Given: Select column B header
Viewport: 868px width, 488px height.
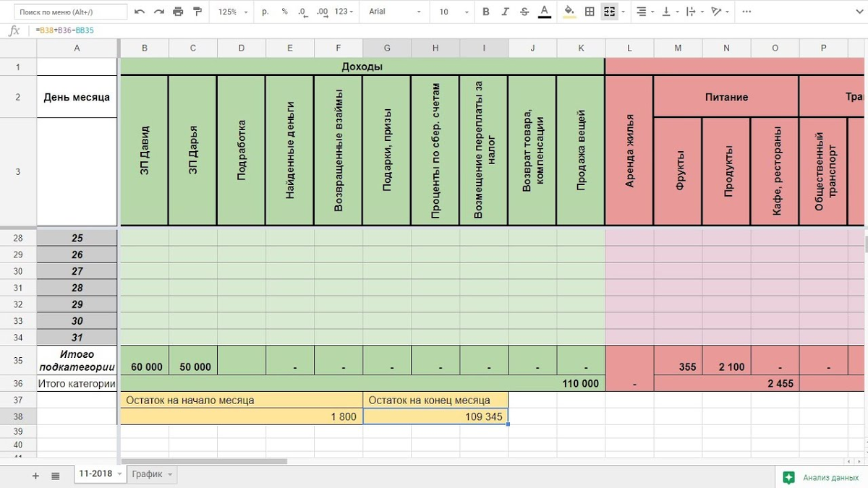Looking at the screenshot, I should point(145,48).
